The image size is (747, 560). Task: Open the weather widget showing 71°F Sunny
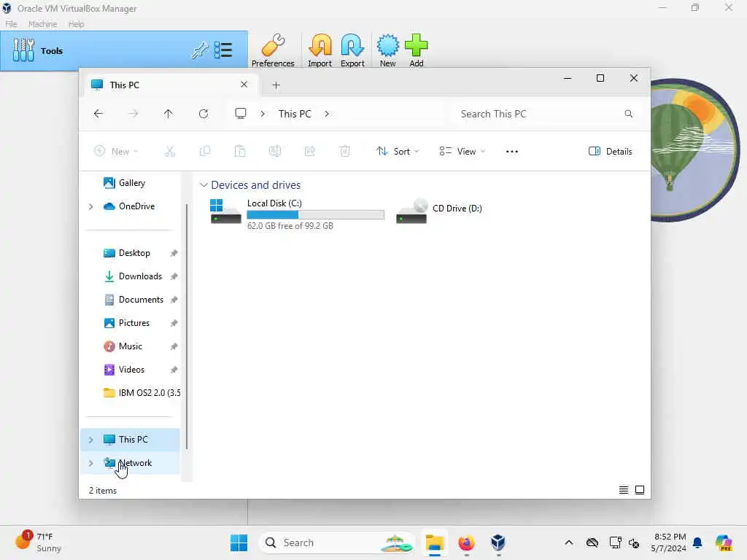coord(39,542)
